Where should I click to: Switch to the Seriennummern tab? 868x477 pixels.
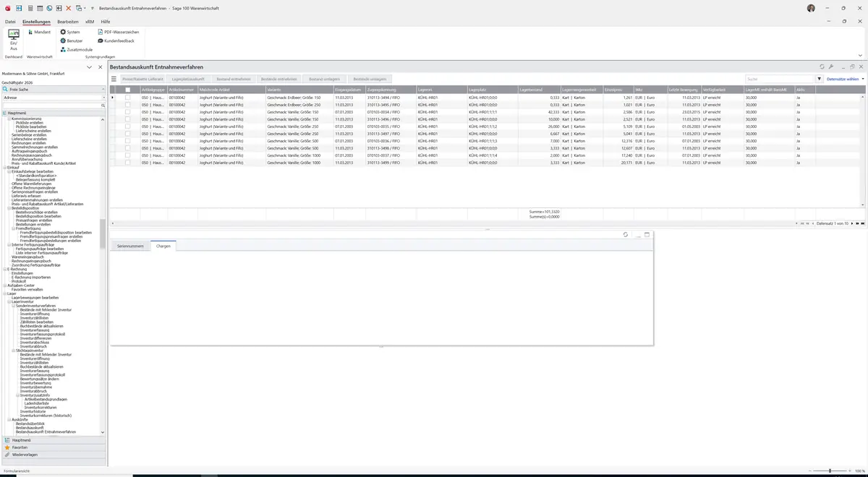pos(131,246)
